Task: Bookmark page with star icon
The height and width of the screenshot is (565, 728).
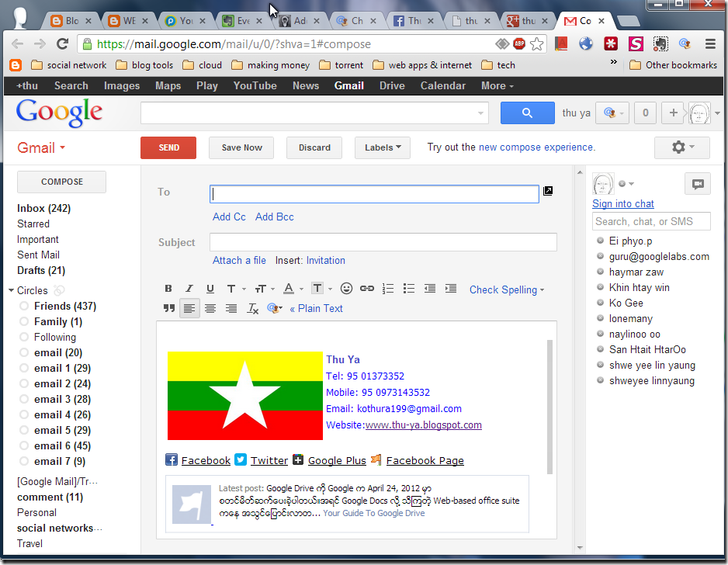Action: tap(537, 44)
